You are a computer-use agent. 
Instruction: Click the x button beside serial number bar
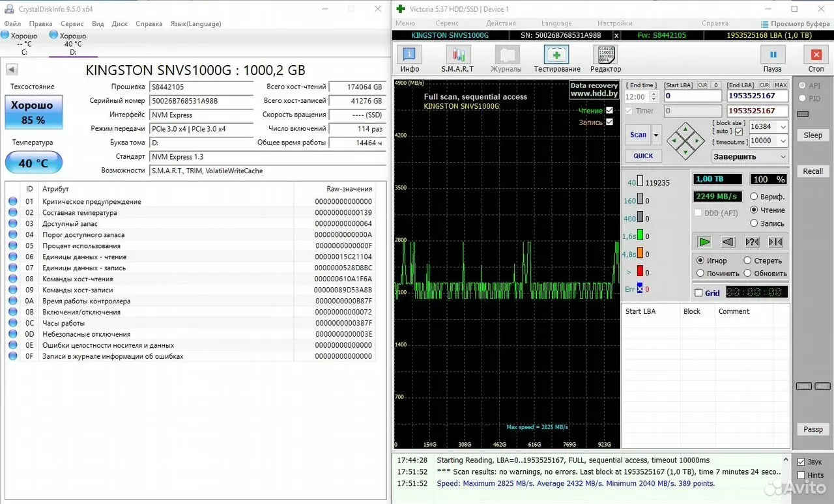pyautogui.click(x=616, y=35)
